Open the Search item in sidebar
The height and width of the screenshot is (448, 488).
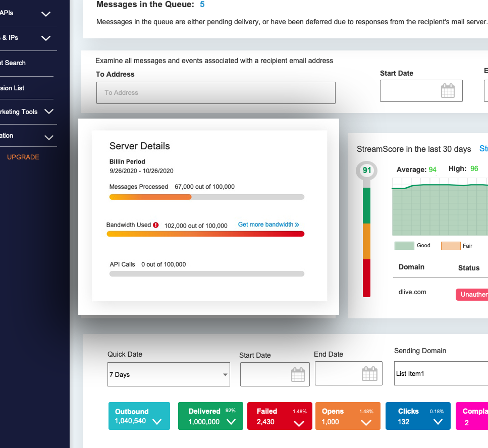click(13, 63)
